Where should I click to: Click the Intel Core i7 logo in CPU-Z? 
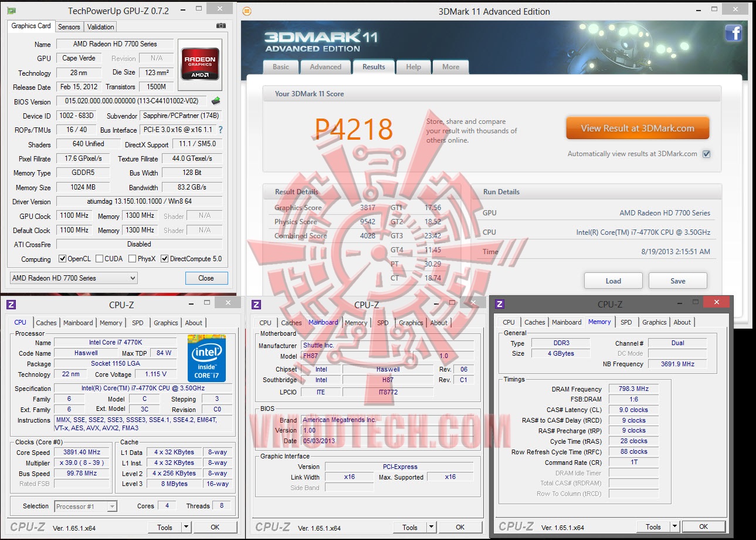206,357
